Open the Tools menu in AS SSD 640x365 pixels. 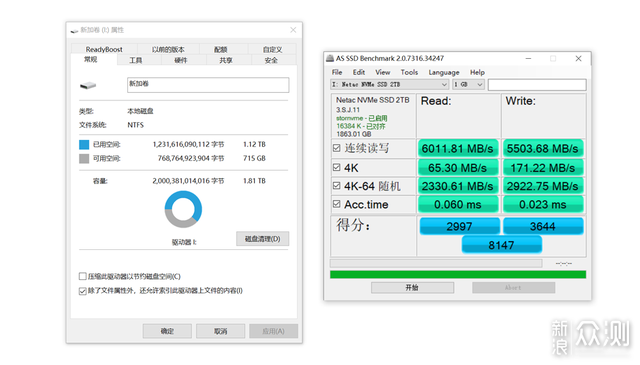[x=409, y=72]
